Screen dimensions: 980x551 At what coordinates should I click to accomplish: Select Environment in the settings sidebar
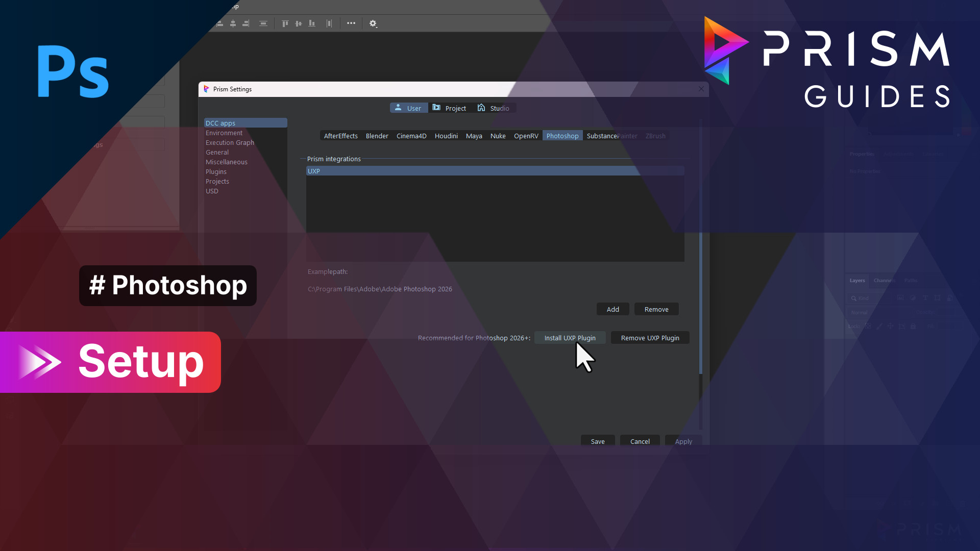pyautogui.click(x=224, y=133)
